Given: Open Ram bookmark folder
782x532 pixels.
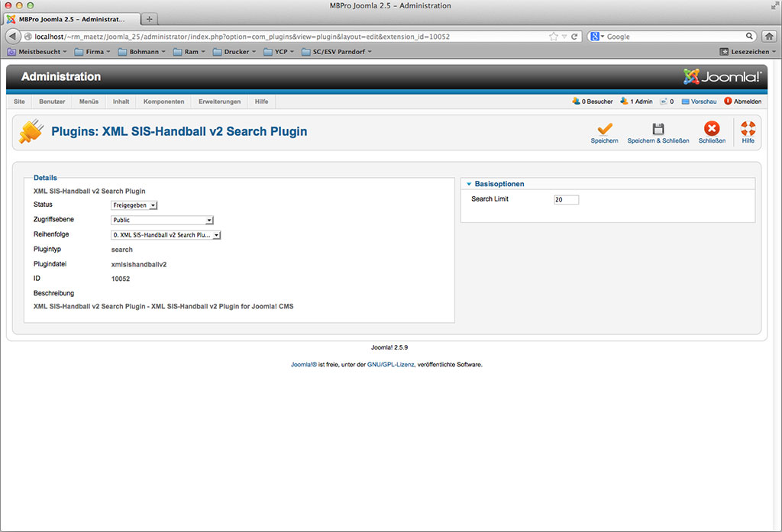Looking at the screenshot, I should point(189,52).
